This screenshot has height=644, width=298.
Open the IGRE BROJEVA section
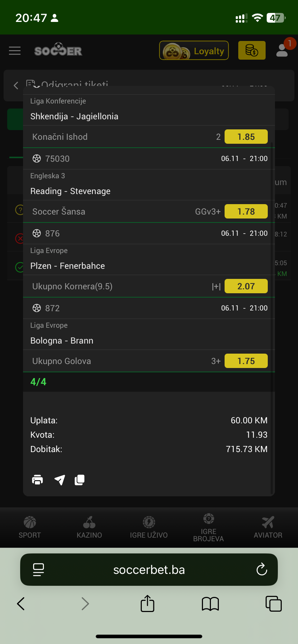tap(208, 527)
